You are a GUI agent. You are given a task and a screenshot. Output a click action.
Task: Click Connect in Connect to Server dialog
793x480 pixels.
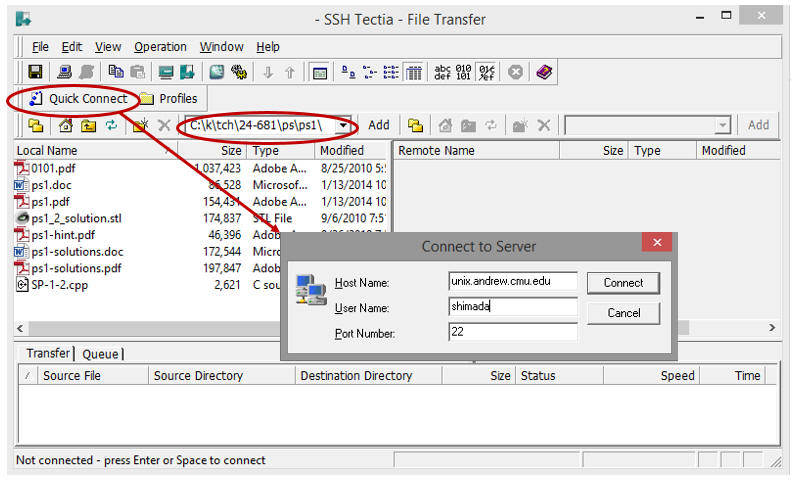623,283
